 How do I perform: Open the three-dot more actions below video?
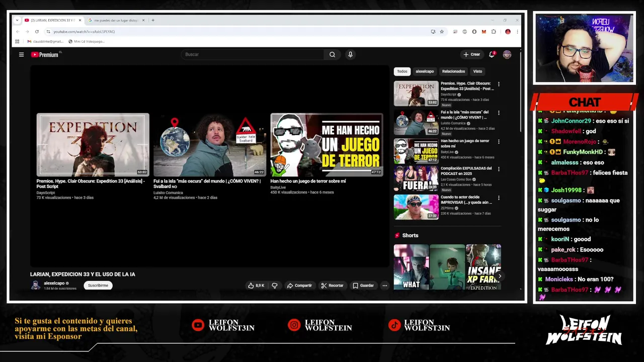[384, 286]
